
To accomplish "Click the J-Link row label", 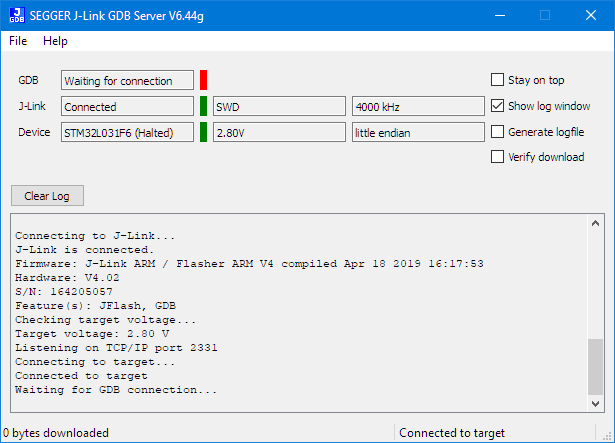I will click(x=32, y=106).
